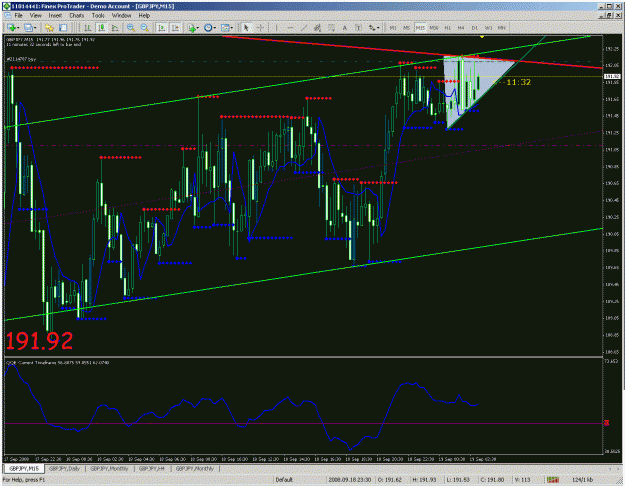Restore the inner chart window
This screenshot has height=486, width=625.
609,16
